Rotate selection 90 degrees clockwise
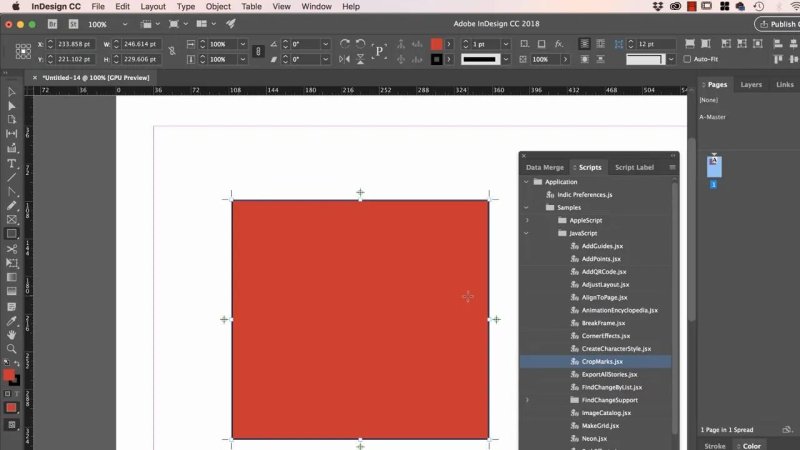 pos(345,44)
